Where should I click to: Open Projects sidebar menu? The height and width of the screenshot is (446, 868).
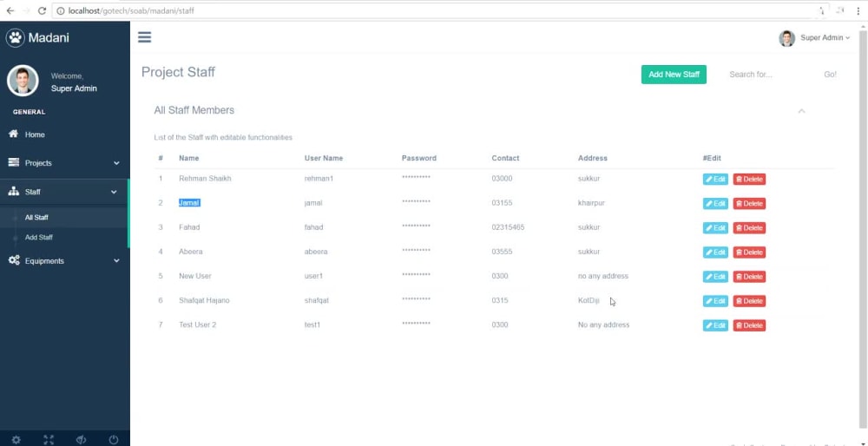click(64, 163)
